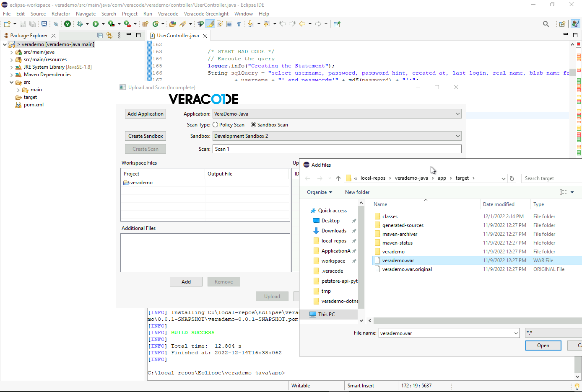Click the green Veracode V toolbar icon
The height and width of the screenshot is (392, 582).
pyautogui.click(x=67, y=24)
